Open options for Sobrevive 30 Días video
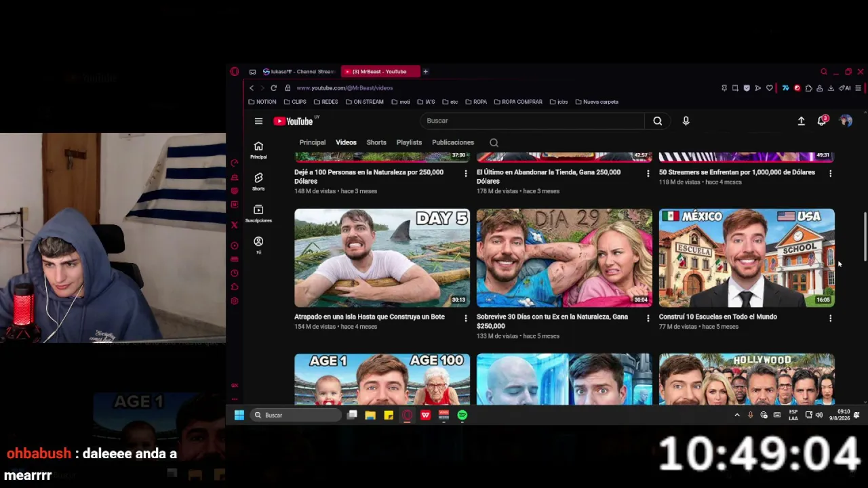The width and height of the screenshot is (868, 488). pyautogui.click(x=648, y=318)
